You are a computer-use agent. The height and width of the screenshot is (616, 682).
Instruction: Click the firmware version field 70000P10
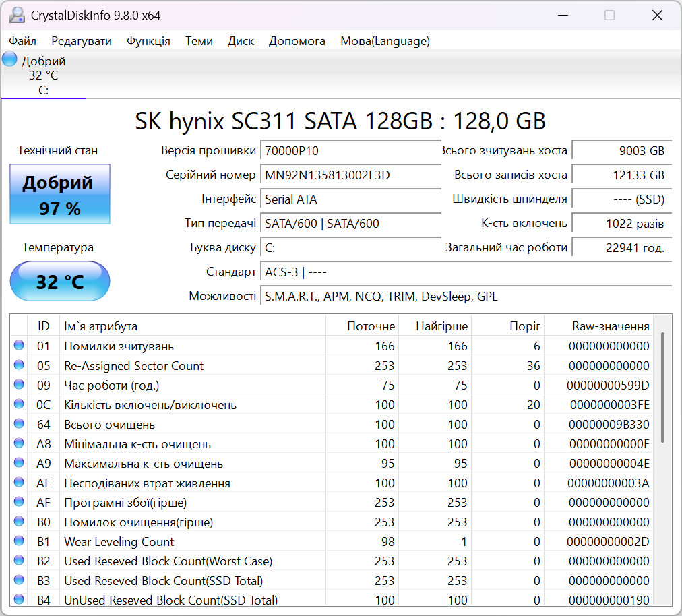350,150
